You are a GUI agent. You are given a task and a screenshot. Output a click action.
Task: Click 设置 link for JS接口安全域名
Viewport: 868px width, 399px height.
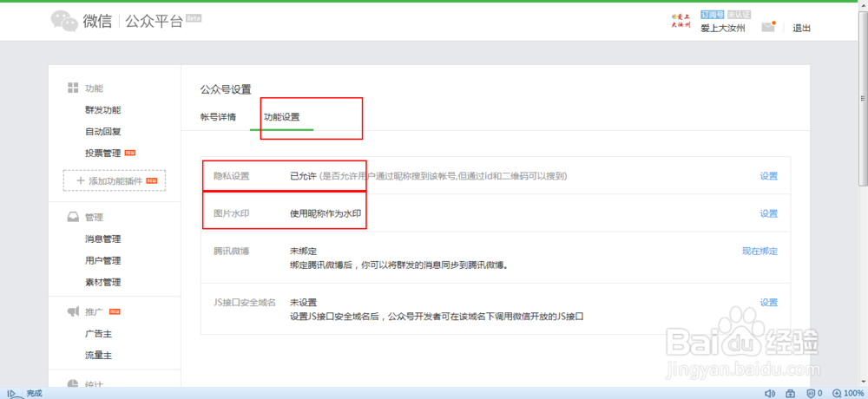(768, 303)
